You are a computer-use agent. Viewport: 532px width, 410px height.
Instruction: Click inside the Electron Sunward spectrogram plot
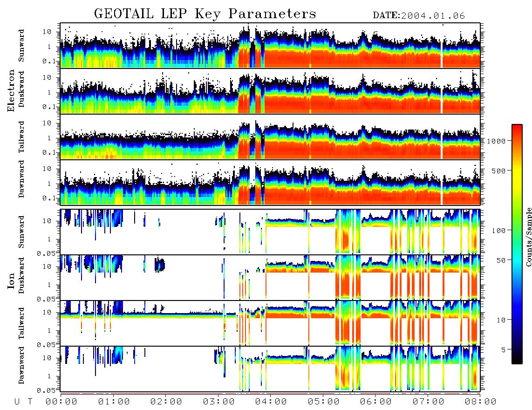[270, 46]
